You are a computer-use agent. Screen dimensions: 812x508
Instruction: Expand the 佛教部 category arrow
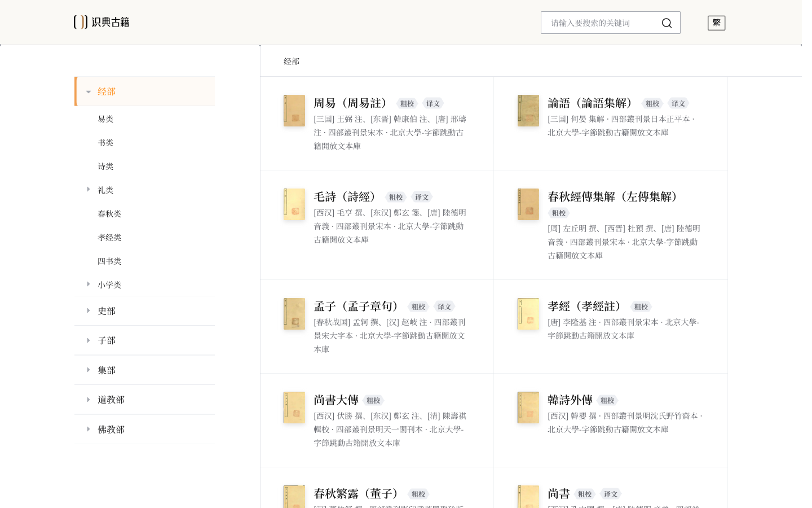(89, 429)
